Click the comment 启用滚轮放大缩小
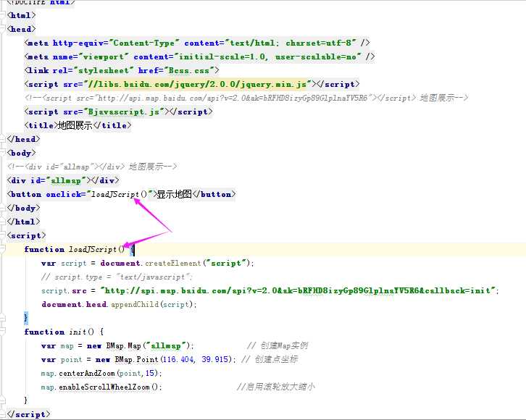 (276, 387)
